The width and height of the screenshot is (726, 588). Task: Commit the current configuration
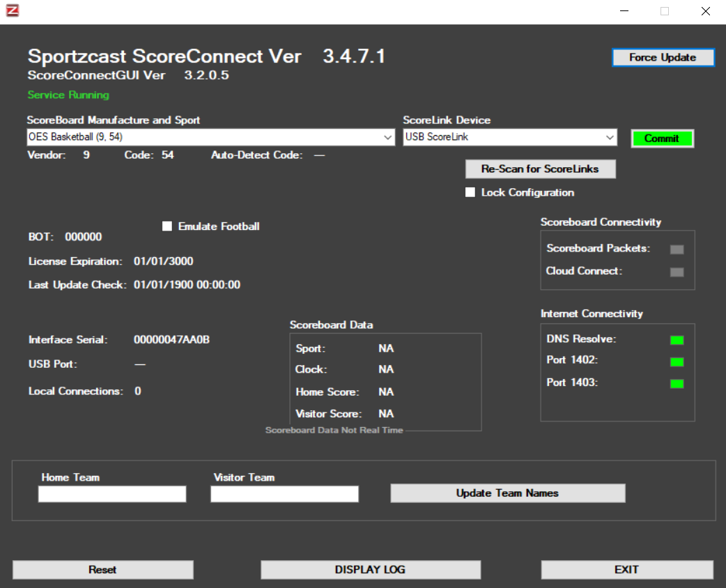coord(662,139)
